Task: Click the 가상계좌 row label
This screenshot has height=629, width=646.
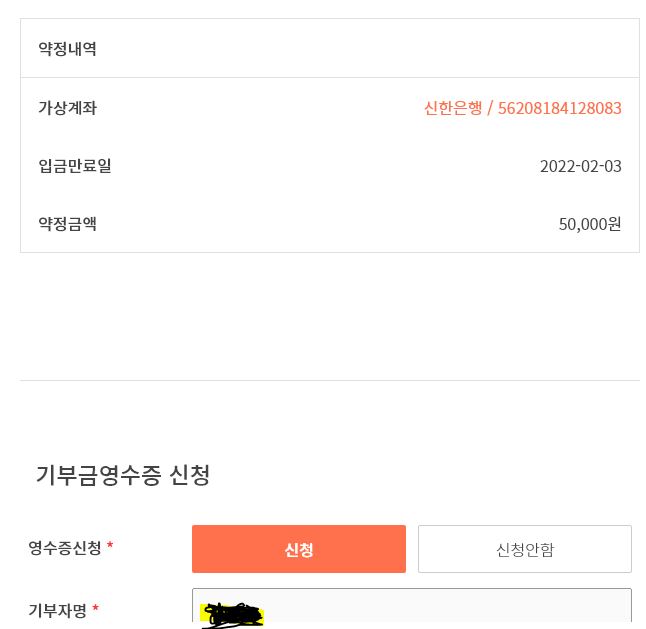Action: click(x=68, y=108)
